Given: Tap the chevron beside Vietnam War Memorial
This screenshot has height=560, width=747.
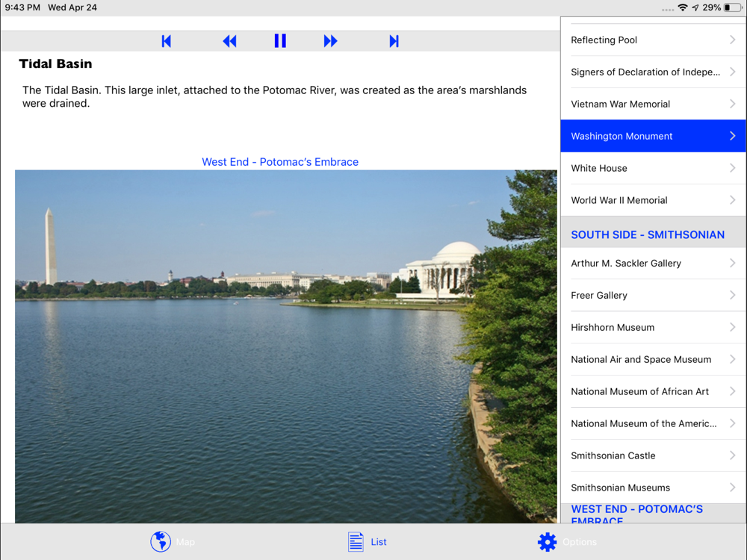Looking at the screenshot, I should (x=733, y=103).
